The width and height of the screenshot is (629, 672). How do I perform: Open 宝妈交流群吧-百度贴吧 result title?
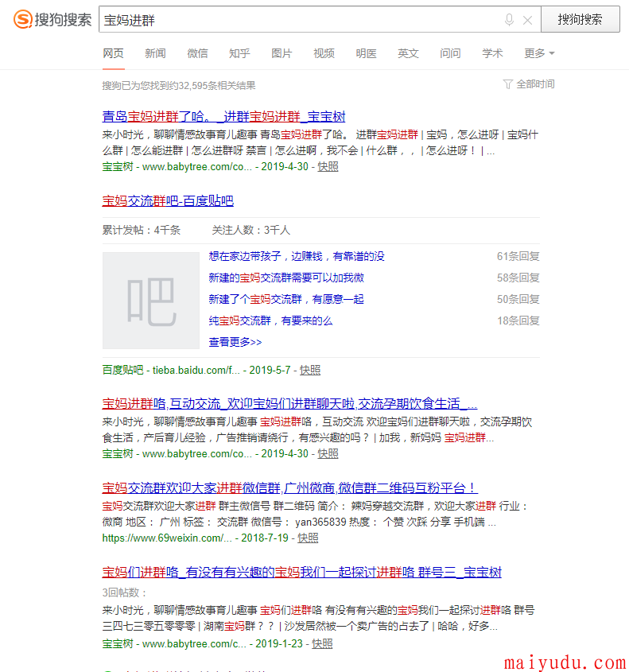pyautogui.click(x=168, y=201)
